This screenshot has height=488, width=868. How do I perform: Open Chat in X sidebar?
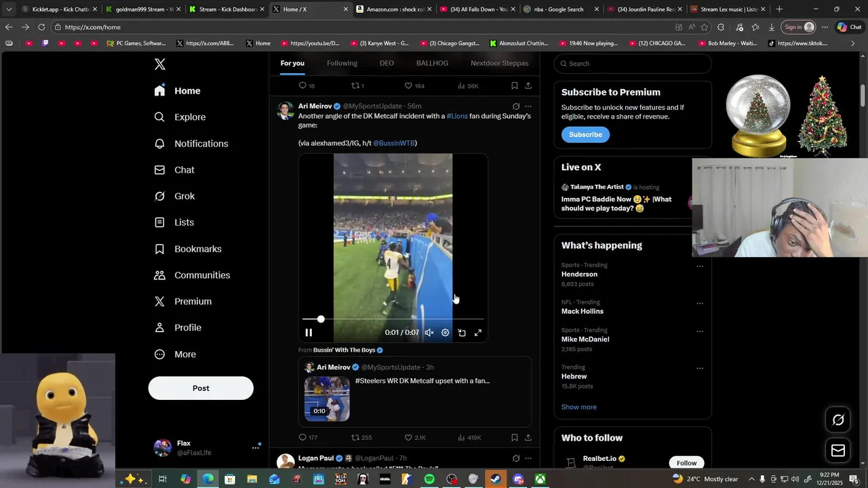pyautogui.click(x=175, y=170)
